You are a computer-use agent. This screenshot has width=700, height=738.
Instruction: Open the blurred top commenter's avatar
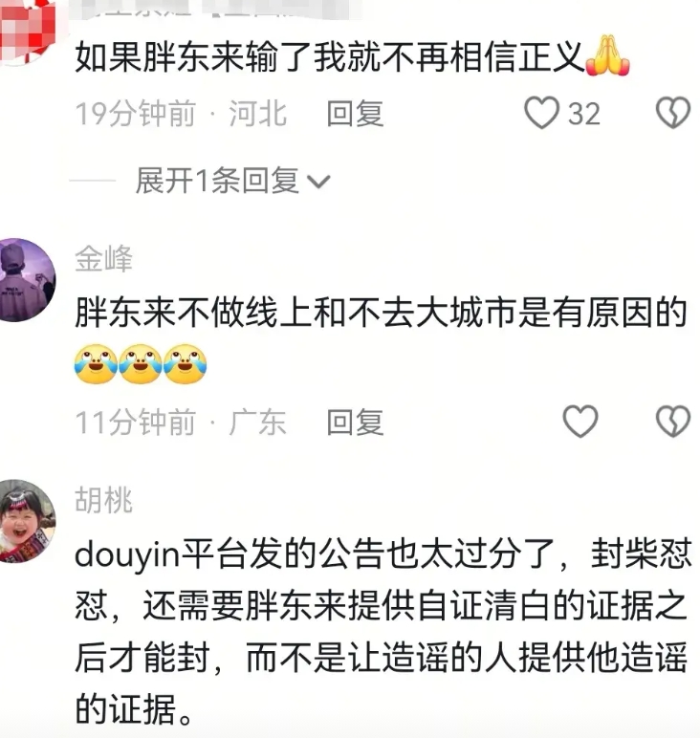(x=28, y=31)
